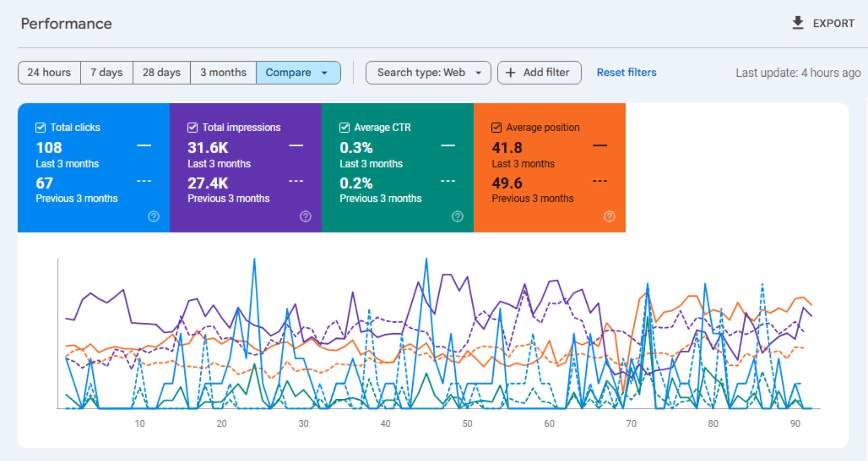Click the Reset filters link

[x=626, y=73]
